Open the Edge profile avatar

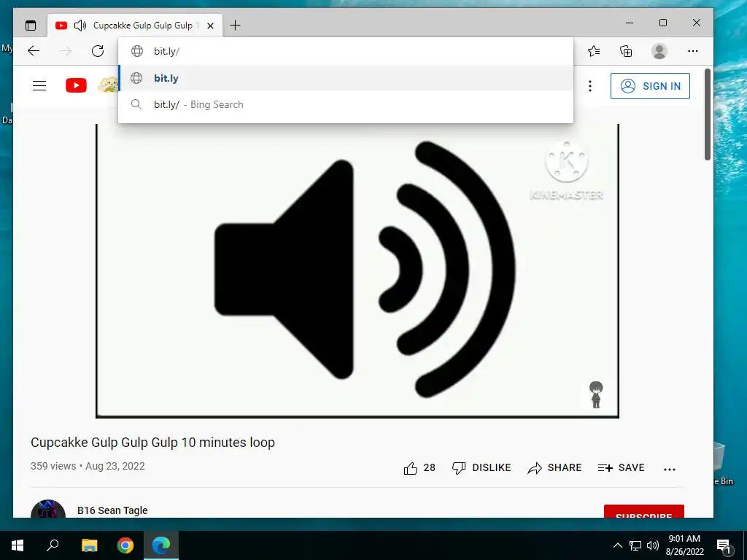(659, 51)
